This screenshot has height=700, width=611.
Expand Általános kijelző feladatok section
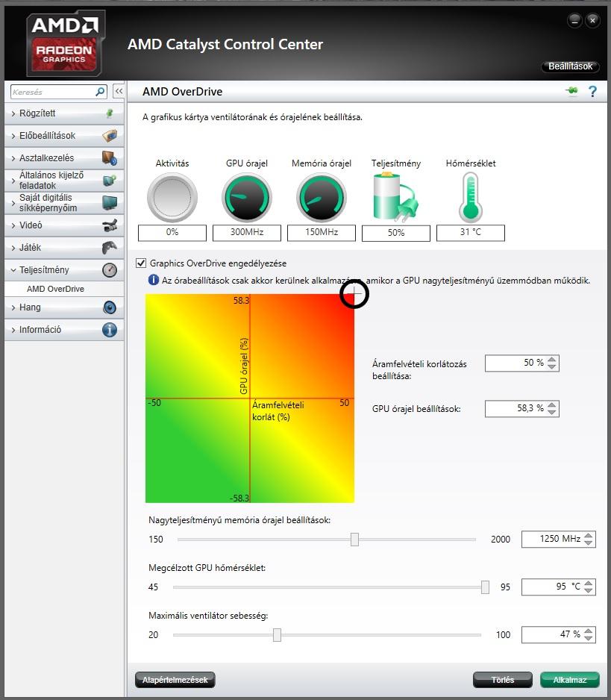click(x=13, y=181)
